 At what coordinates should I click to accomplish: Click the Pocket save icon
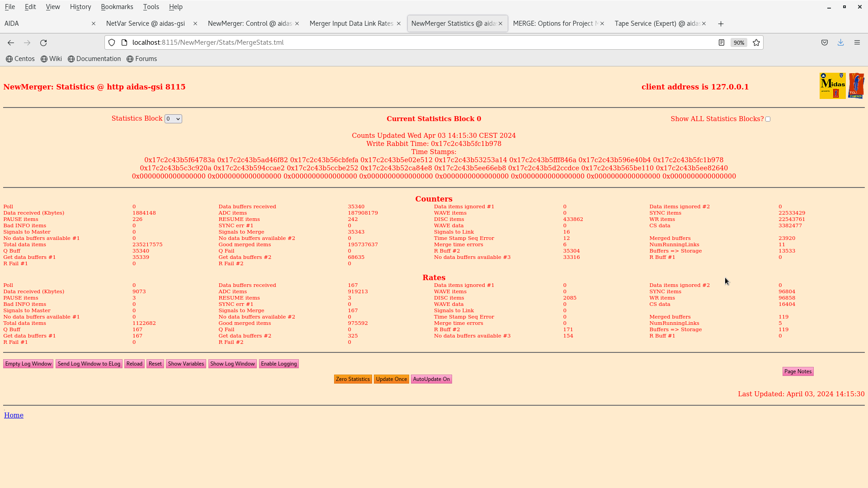pyautogui.click(x=825, y=42)
